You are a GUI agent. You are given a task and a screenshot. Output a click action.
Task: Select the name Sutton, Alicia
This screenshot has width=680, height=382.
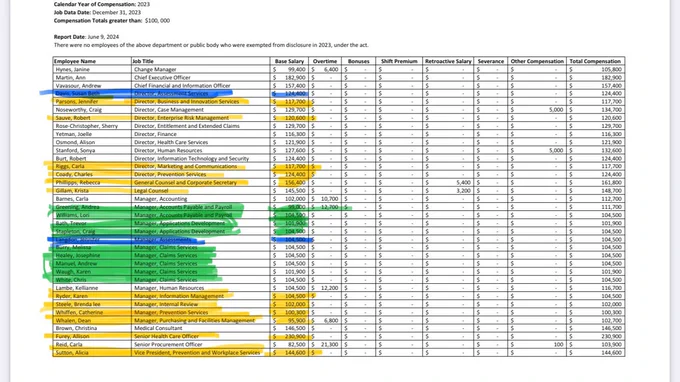click(72, 353)
